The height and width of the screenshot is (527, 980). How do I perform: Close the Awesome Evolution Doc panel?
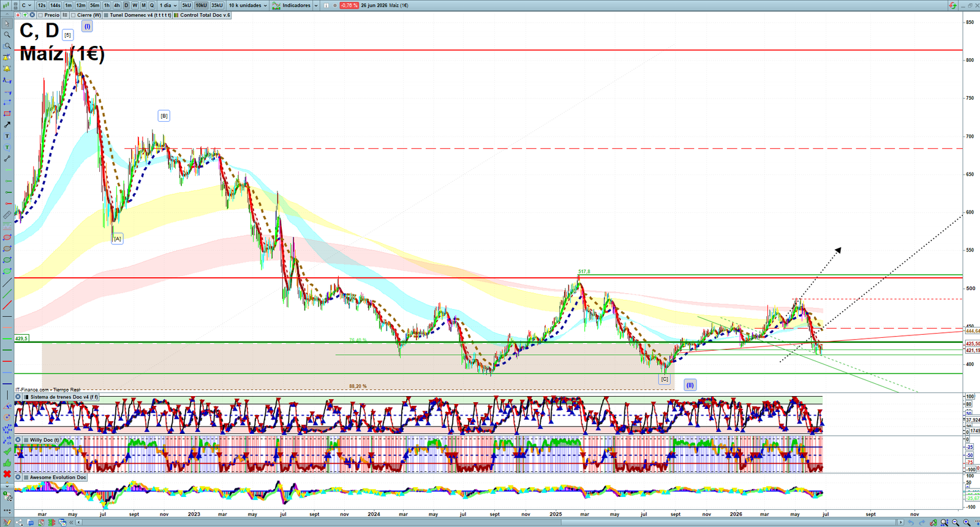[x=18, y=477]
